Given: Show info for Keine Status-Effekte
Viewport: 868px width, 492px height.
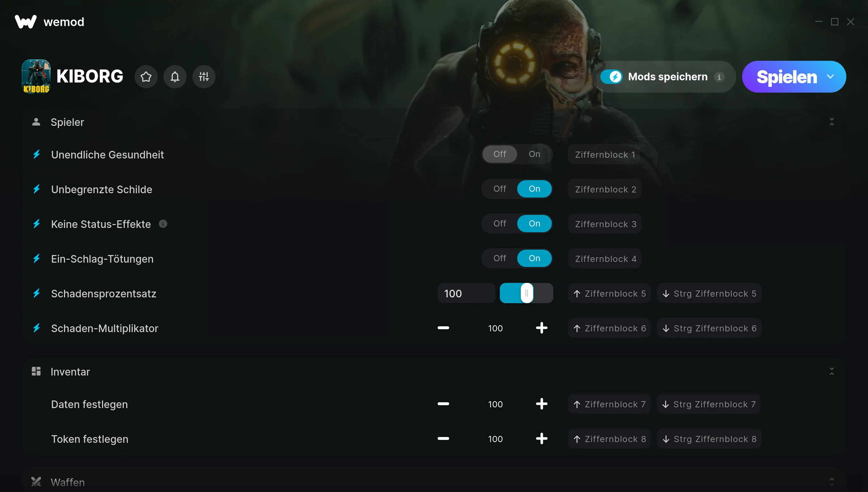Looking at the screenshot, I should coord(163,224).
